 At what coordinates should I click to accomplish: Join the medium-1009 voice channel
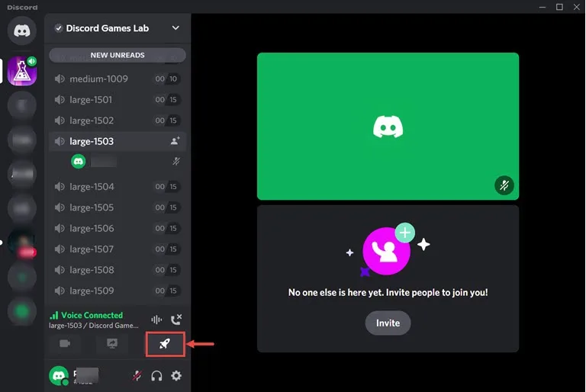[x=118, y=79]
